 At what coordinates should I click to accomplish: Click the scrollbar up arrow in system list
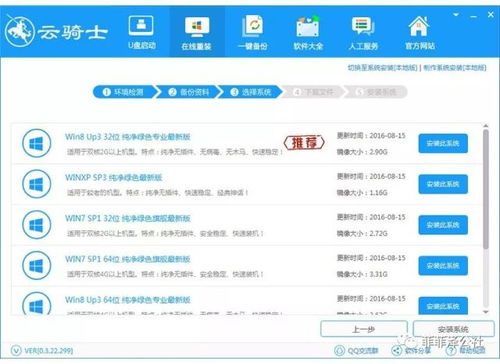coord(486,126)
